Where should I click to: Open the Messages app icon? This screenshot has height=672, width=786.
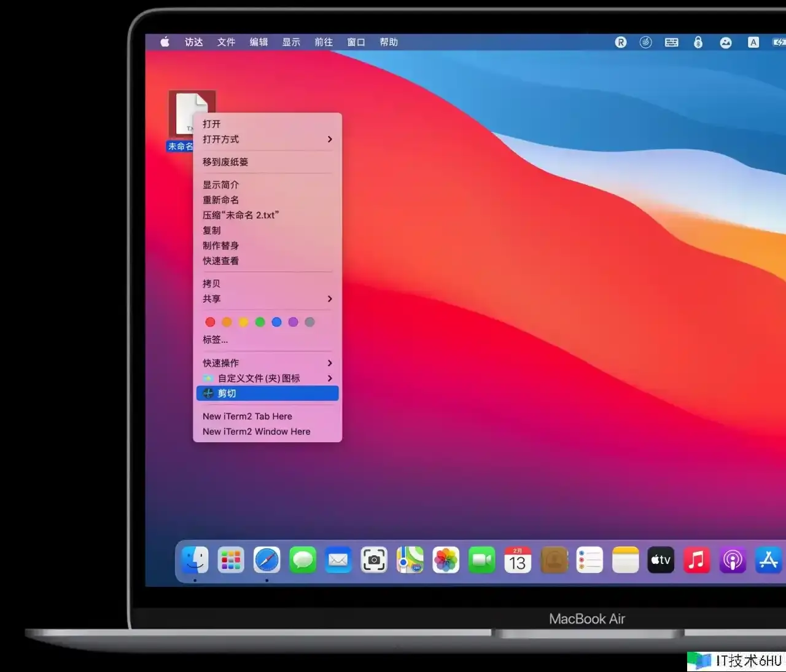[303, 560]
